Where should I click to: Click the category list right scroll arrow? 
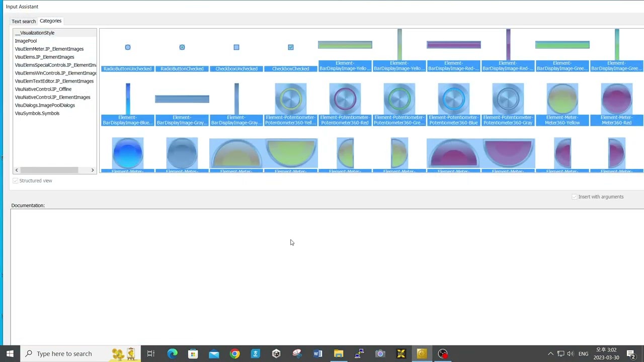[x=93, y=170]
